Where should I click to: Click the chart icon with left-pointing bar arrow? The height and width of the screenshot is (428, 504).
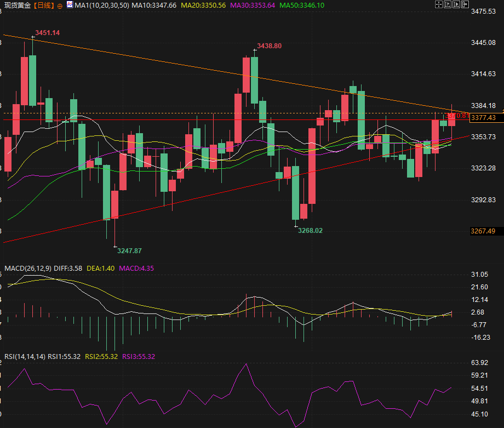(448, 4)
